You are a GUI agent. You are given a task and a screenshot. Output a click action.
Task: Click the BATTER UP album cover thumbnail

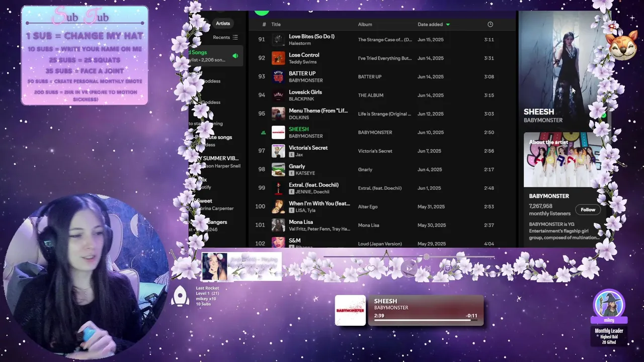click(278, 77)
